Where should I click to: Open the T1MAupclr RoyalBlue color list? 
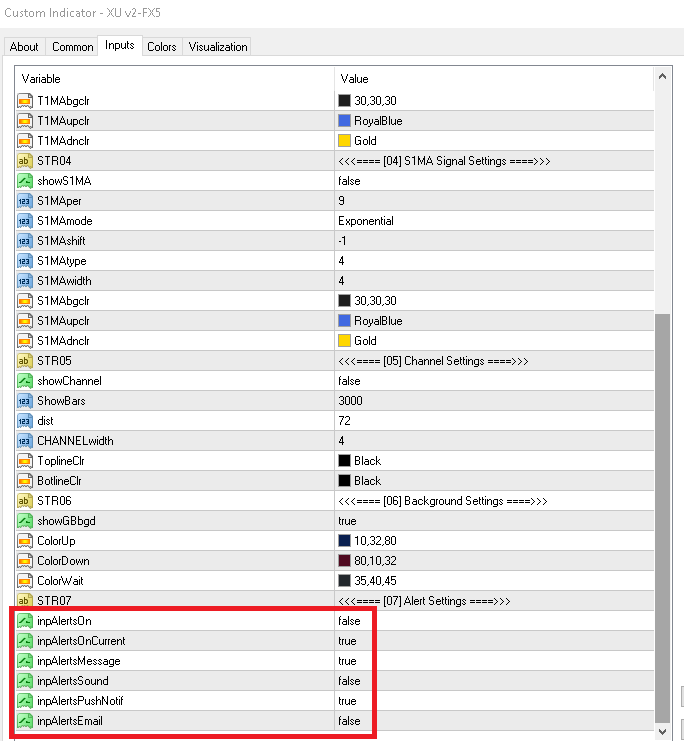pyautogui.click(x=494, y=121)
